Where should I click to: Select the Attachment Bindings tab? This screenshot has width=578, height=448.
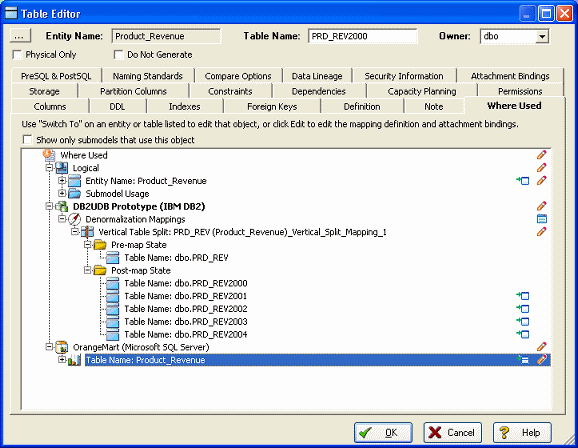pyautogui.click(x=510, y=76)
